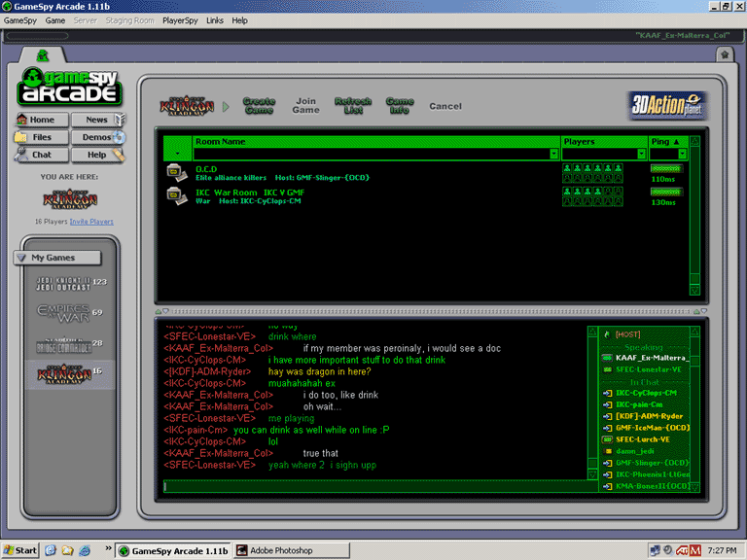
Task: Click the Game Info button
Action: click(x=400, y=106)
